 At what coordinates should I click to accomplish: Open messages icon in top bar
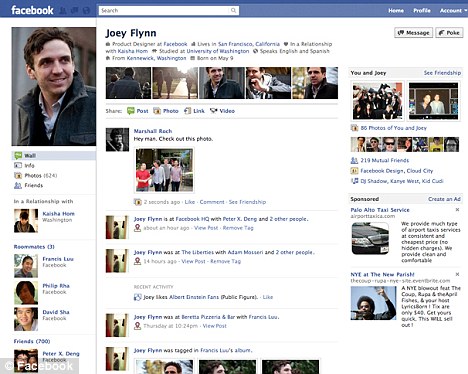point(74,11)
